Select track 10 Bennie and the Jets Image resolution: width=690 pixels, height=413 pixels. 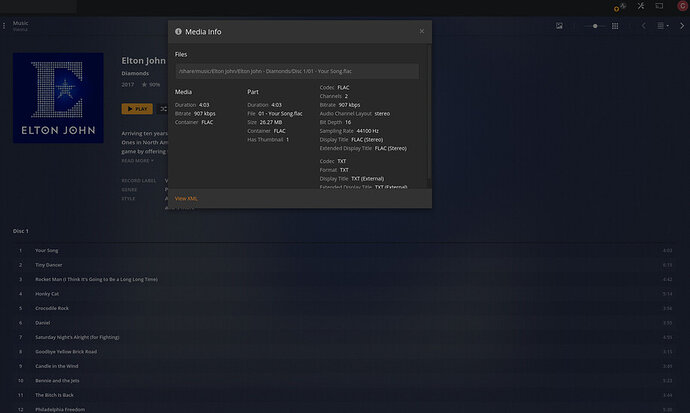[342, 380]
